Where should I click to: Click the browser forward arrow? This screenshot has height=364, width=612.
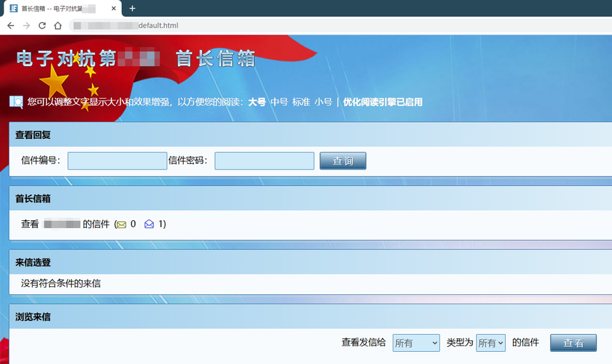[x=26, y=26]
